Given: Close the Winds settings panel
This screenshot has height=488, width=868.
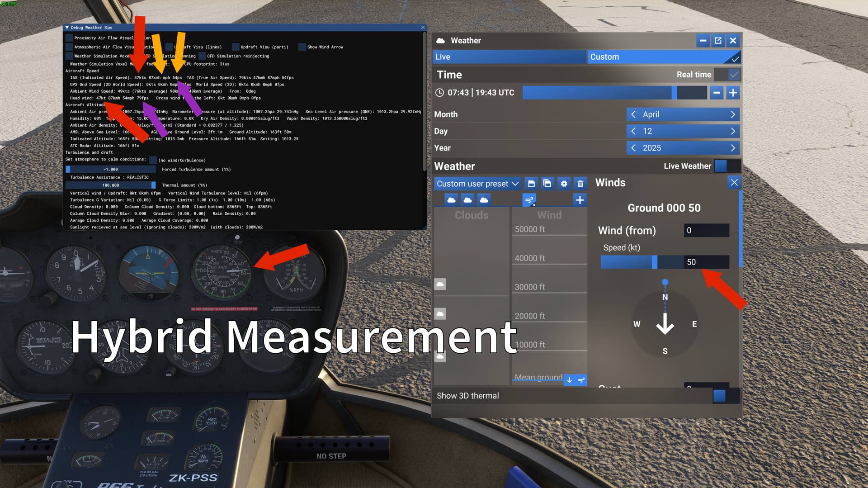Looking at the screenshot, I should (734, 182).
